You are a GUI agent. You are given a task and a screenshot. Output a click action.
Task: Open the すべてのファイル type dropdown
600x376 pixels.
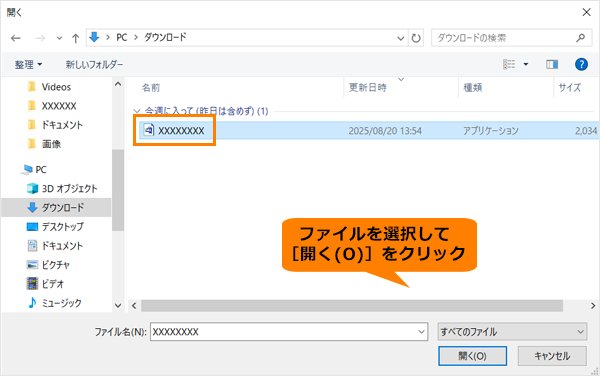pos(512,332)
